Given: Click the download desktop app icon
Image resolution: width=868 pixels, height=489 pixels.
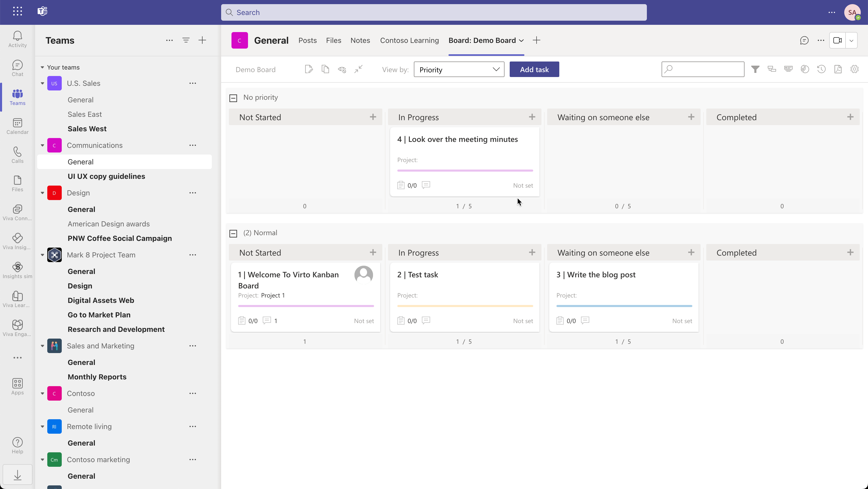Looking at the screenshot, I should point(18,475).
